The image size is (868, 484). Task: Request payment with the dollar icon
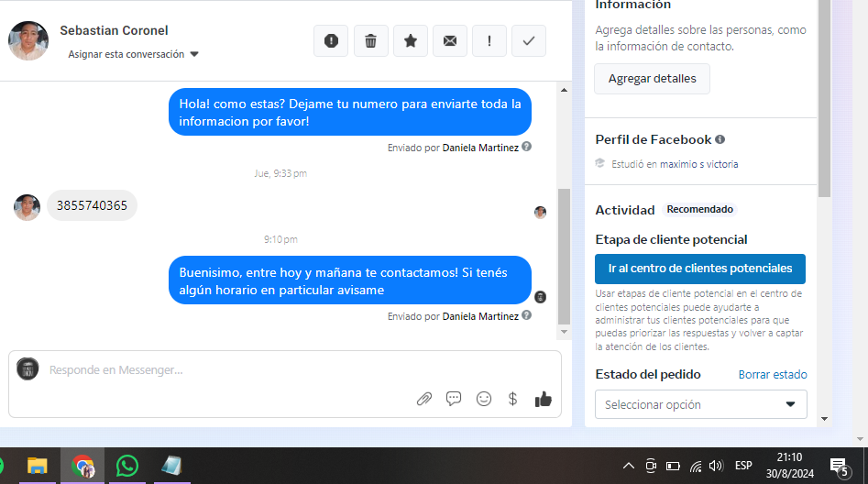(x=513, y=399)
